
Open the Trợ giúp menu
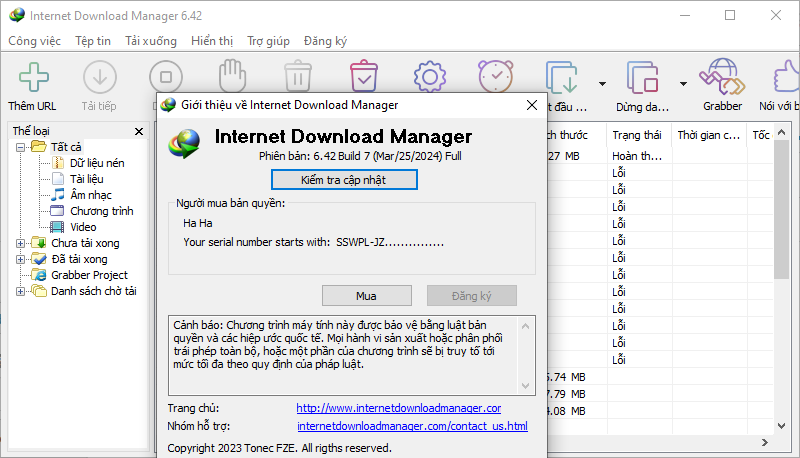click(x=268, y=41)
